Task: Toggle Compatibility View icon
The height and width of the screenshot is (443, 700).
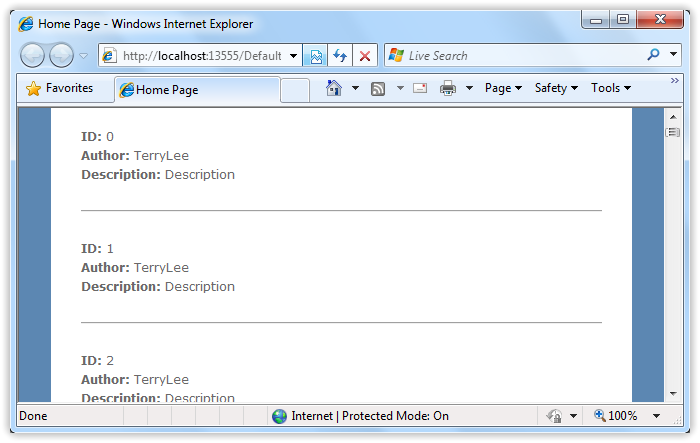Action: (x=316, y=56)
